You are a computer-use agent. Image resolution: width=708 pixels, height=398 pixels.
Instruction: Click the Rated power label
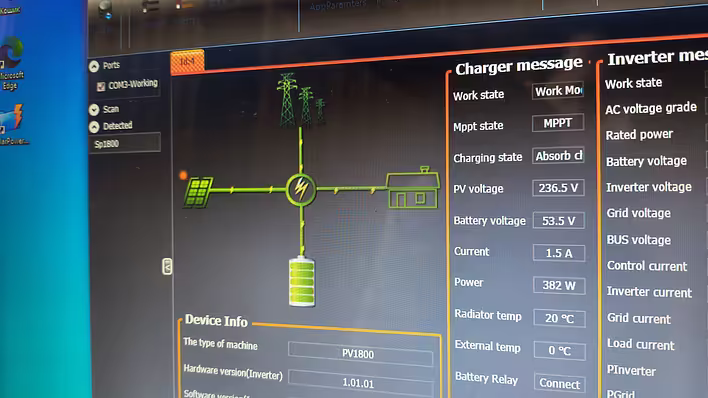[x=639, y=135]
